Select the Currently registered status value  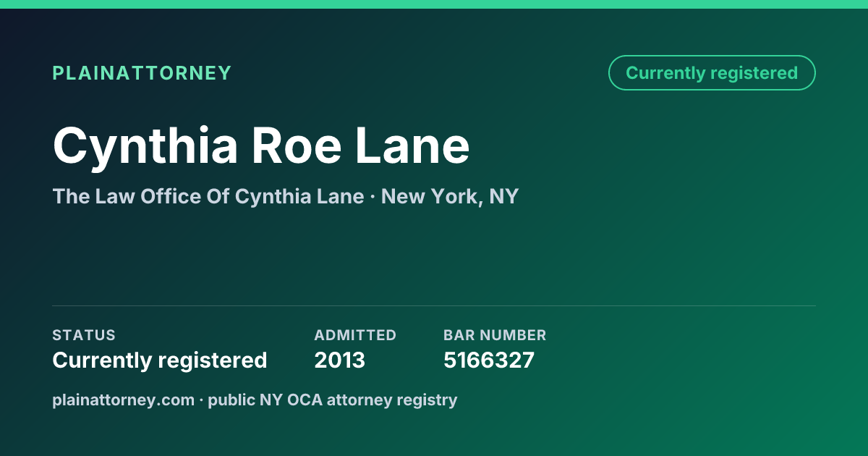coord(160,360)
